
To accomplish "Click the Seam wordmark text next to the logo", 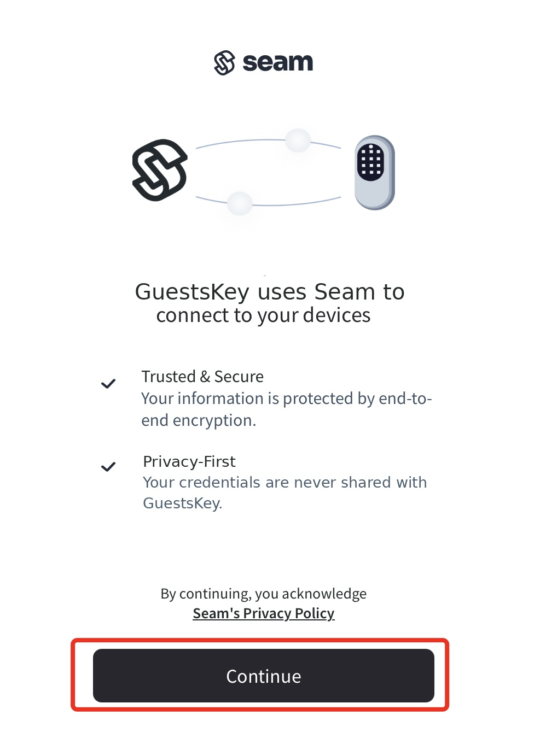I will point(277,62).
